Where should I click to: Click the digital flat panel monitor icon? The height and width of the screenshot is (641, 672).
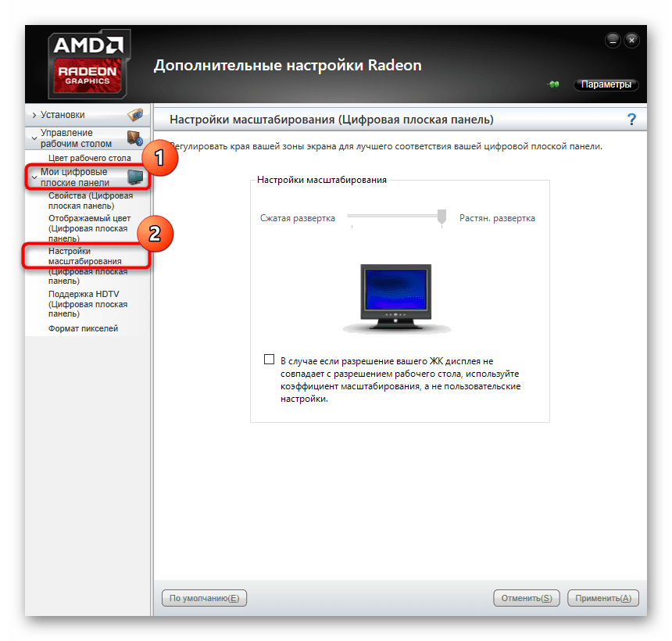135,177
